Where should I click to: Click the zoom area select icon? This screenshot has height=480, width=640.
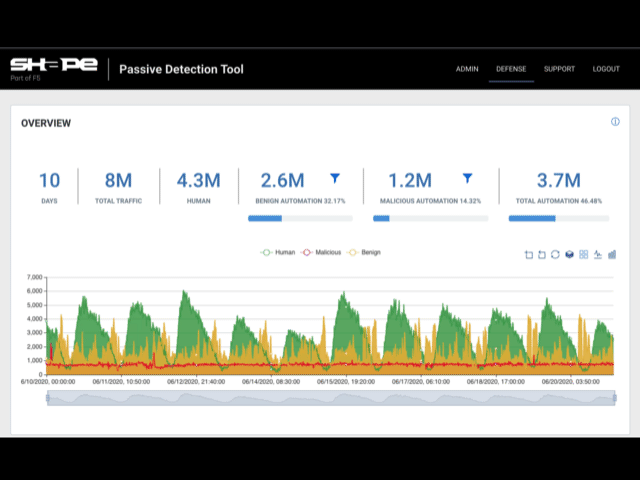click(529, 254)
